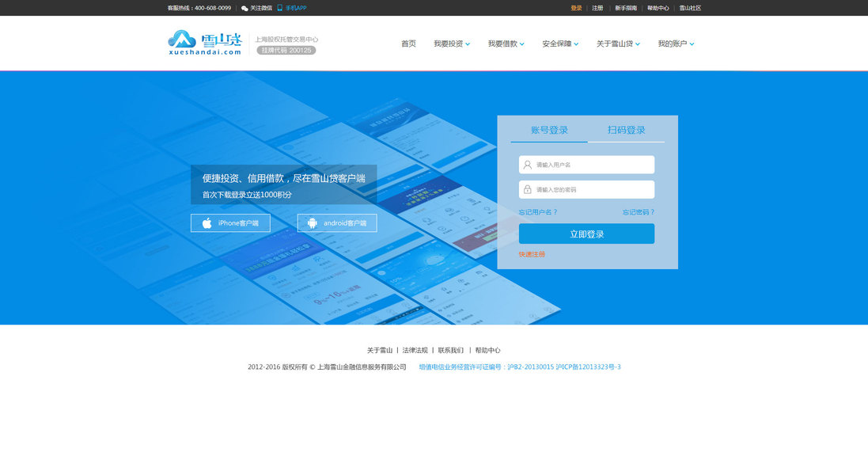The image size is (868, 475).
Task: Click the 联系我们 footer link
Action: [x=450, y=351]
